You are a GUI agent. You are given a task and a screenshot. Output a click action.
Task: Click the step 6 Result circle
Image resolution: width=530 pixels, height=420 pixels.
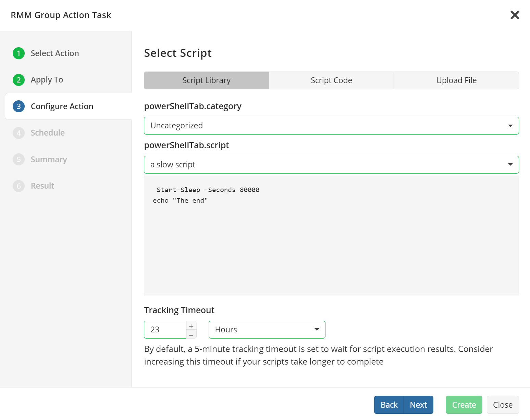pyautogui.click(x=19, y=186)
